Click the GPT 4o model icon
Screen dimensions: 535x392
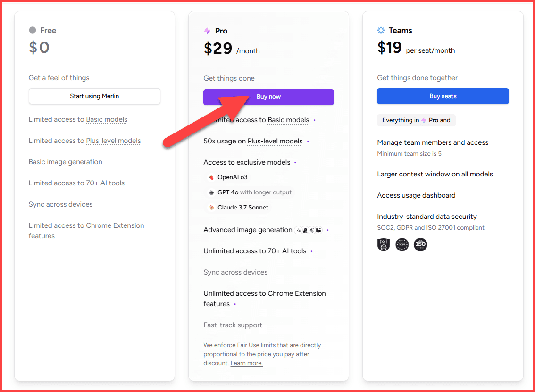[x=211, y=192]
